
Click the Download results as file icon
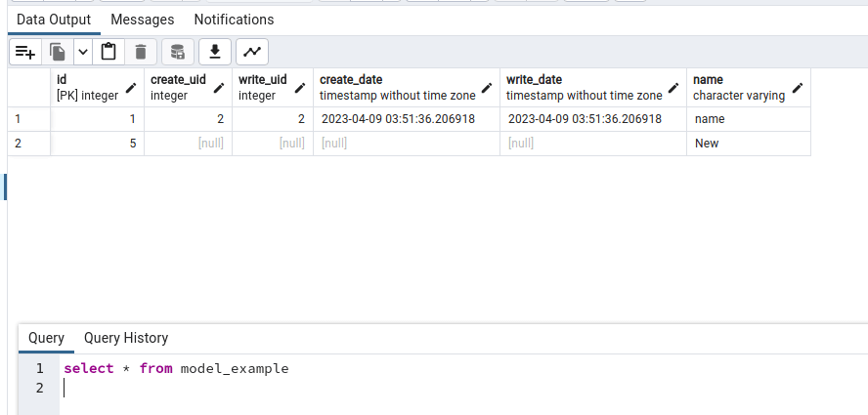pyautogui.click(x=215, y=52)
